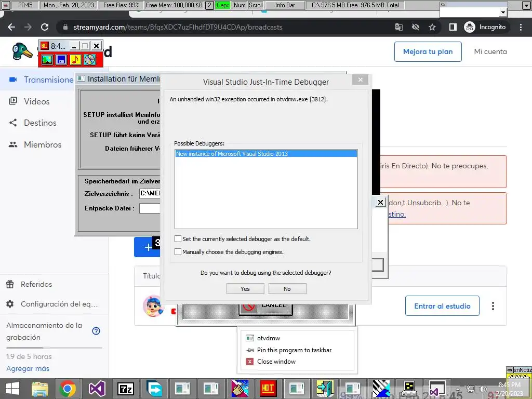Toggle the Scroll indicator in the info bar
This screenshot has width=532, height=399.
256,5
